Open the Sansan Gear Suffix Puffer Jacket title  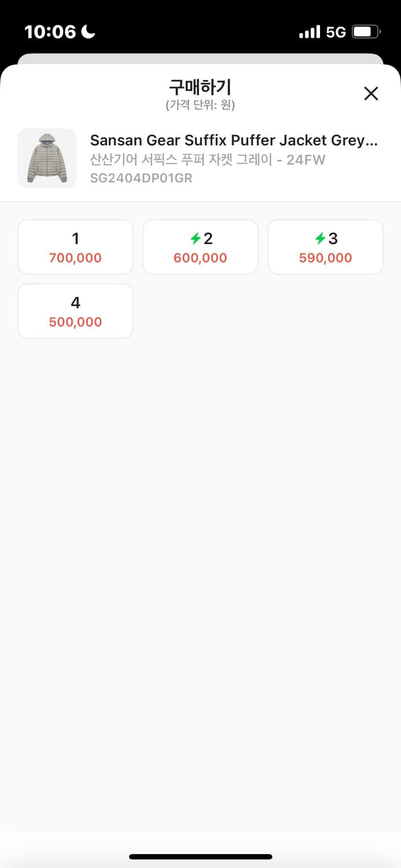234,141
